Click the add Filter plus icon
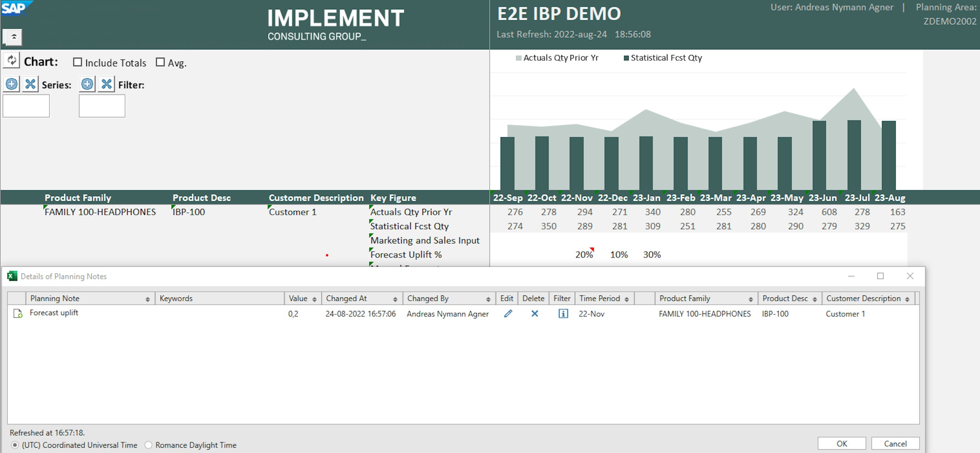The height and width of the screenshot is (453, 980). 87,84
